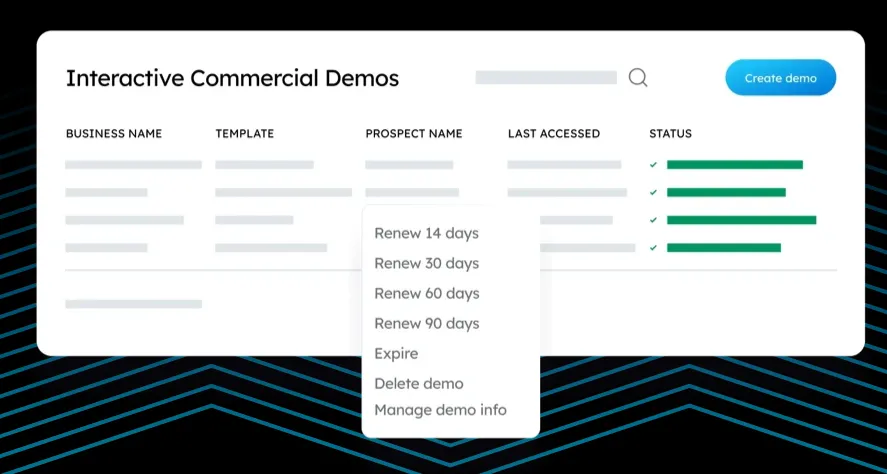The image size is (887, 474).
Task: Sort by LAST ACCESSED column header
Action: (x=554, y=133)
